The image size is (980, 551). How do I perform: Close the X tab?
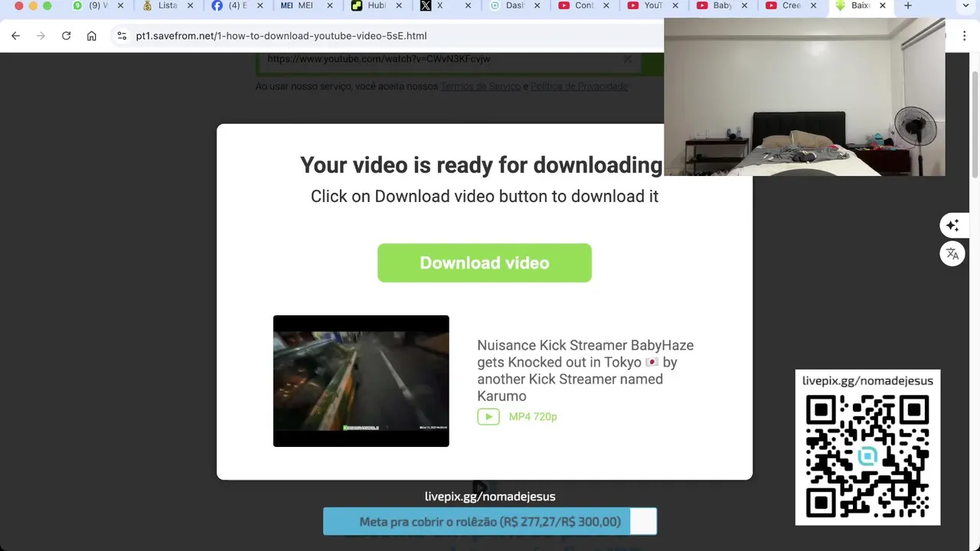point(468,5)
